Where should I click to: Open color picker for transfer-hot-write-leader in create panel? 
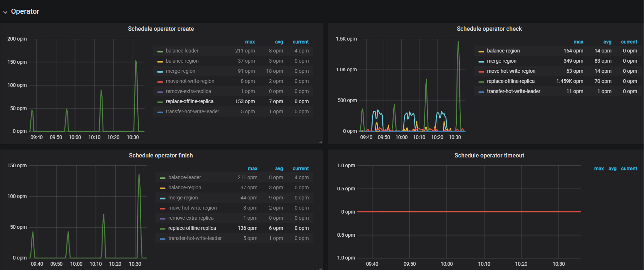160,112
